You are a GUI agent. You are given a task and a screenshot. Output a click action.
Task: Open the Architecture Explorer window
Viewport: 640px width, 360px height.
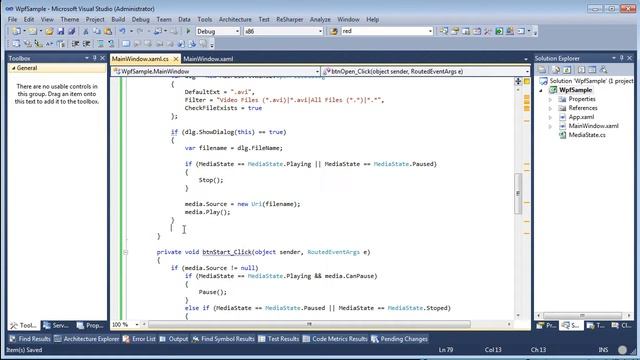[x=87, y=339]
